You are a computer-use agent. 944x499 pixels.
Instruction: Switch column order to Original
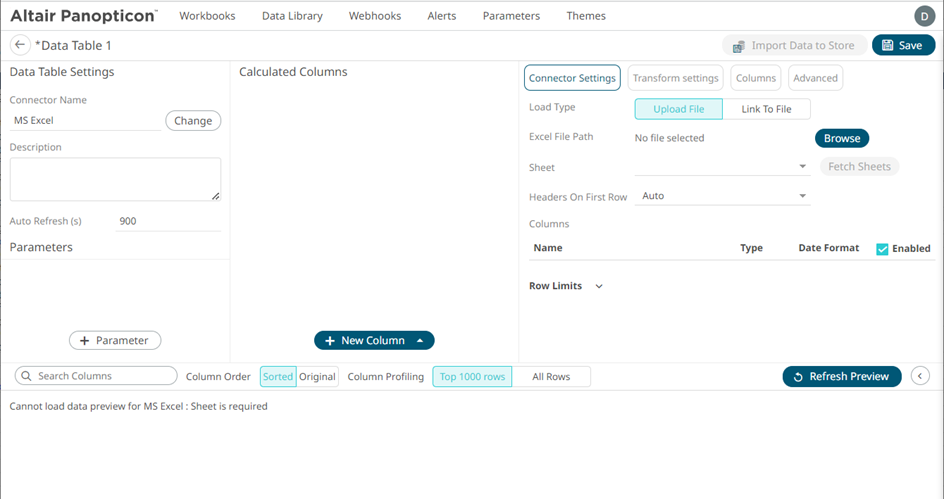point(317,376)
